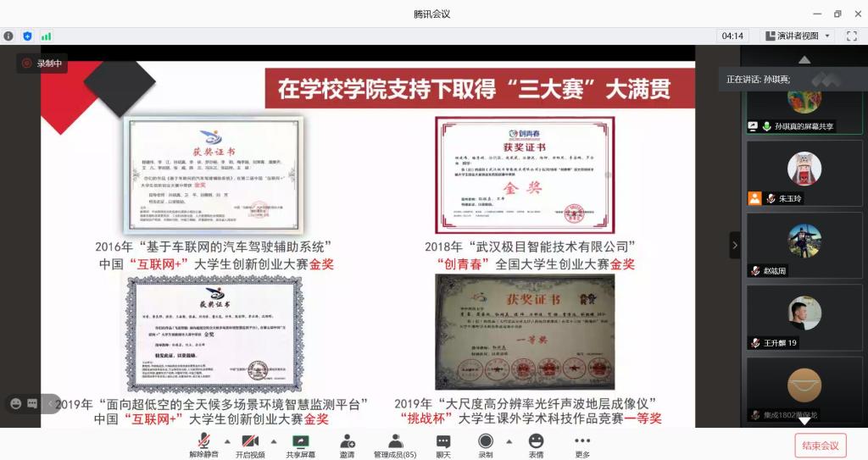Open floating emoji smiley icon at left
868x460 pixels.
(16, 403)
